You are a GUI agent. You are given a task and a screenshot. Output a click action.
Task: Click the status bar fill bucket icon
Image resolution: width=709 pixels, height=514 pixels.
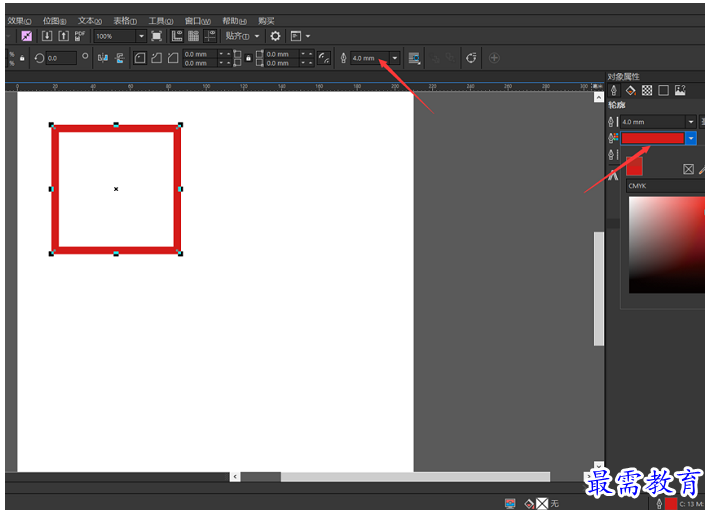(529, 504)
